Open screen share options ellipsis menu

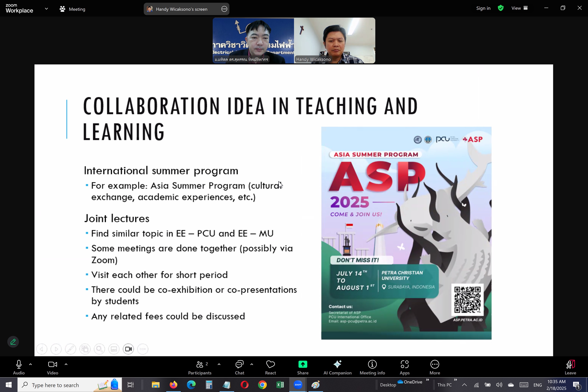click(x=224, y=9)
